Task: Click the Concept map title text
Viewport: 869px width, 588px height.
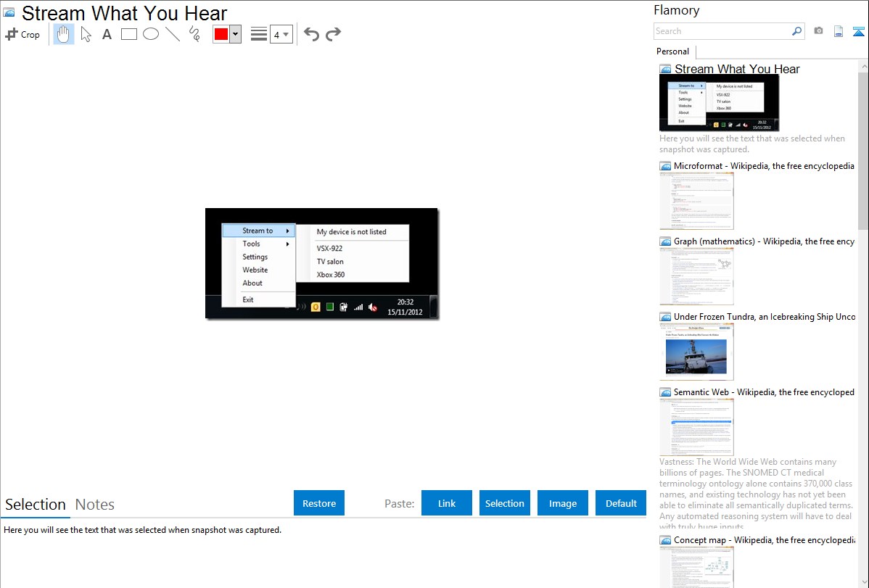Action: click(x=764, y=539)
